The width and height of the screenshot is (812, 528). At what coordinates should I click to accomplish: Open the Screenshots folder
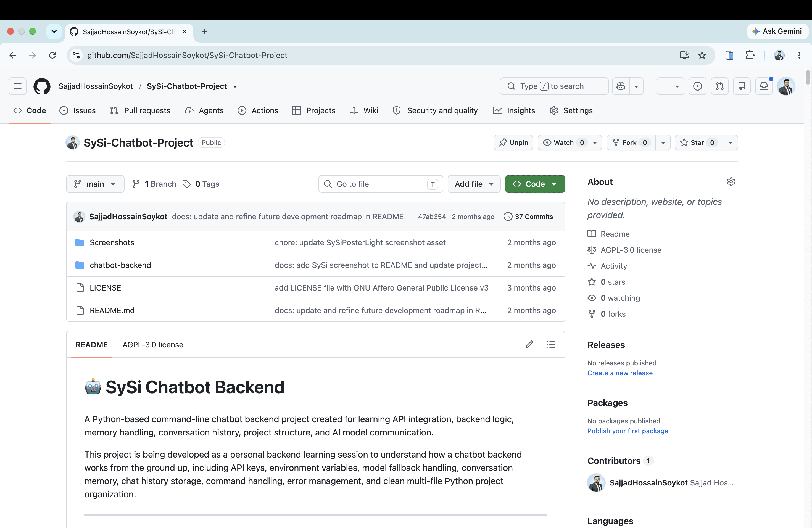pos(112,242)
